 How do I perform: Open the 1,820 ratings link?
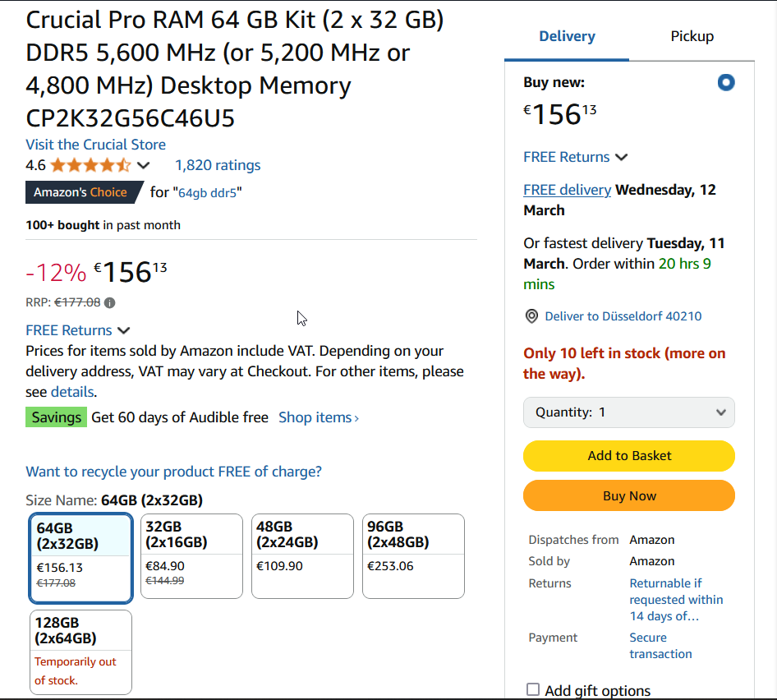point(218,165)
